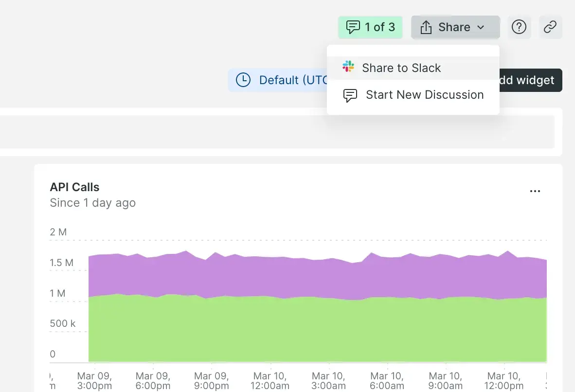Open the help question mark icon
The width and height of the screenshot is (575, 392).
coord(519,27)
